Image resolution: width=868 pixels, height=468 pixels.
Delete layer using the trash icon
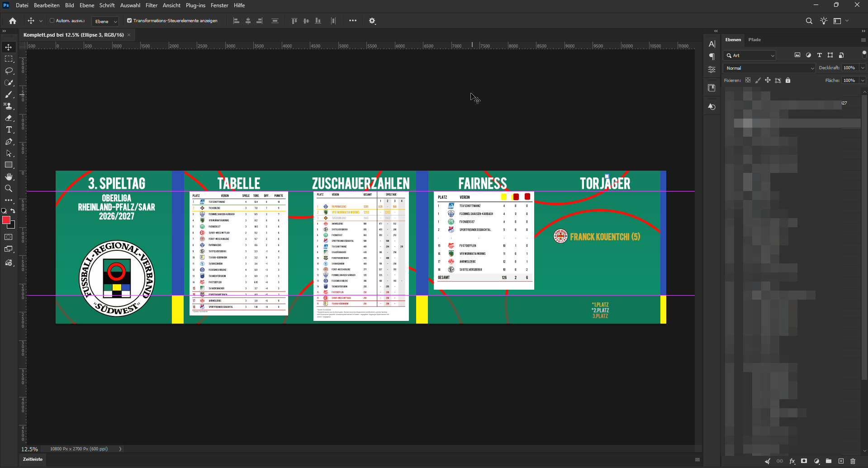[x=853, y=461]
